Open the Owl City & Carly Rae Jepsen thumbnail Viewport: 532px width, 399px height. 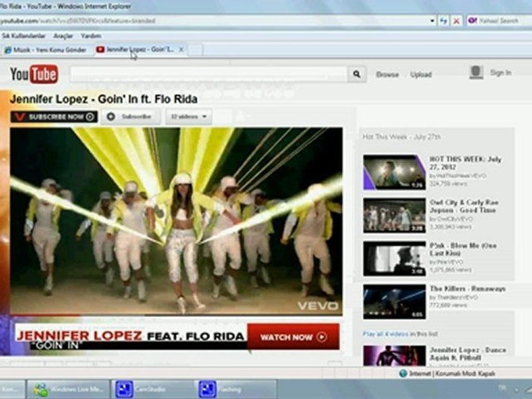[394, 215]
